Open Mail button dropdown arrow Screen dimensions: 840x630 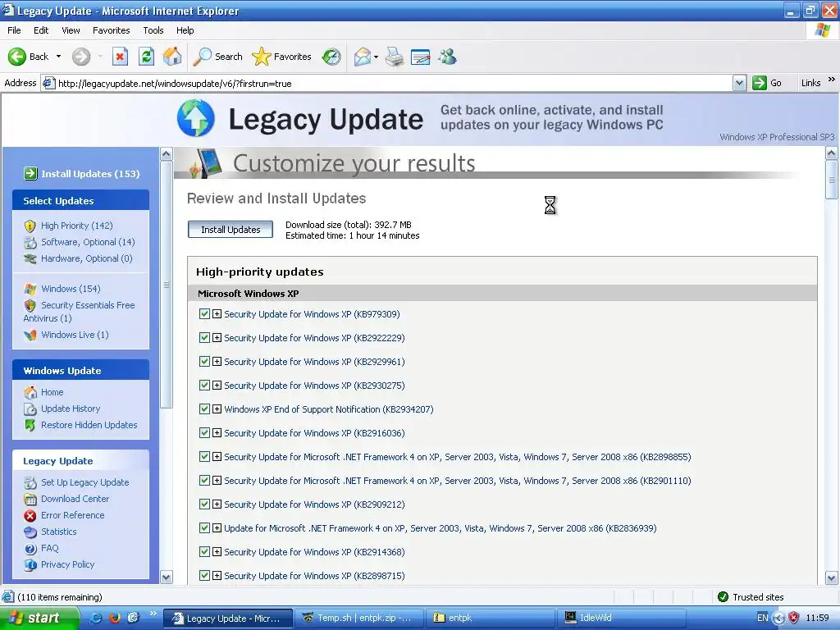pyautogui.click(x=376, y=57)
